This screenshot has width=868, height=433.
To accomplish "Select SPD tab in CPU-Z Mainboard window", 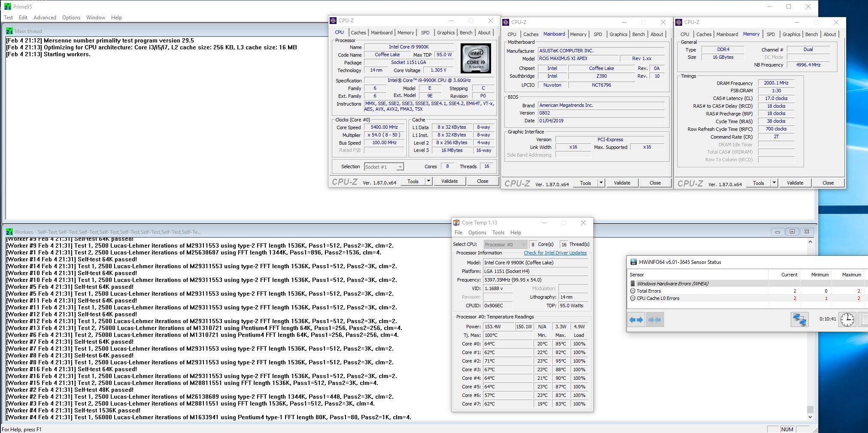I will coord(598,34).
